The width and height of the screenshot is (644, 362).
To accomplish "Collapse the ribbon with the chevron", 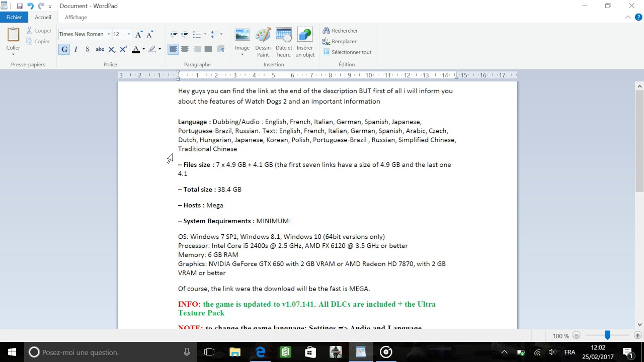I will coord(627,17).
